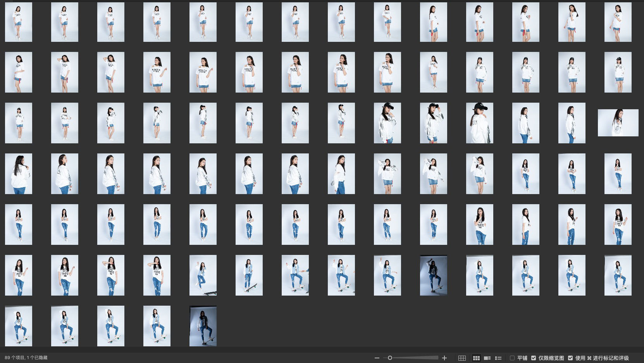This screenshot has height=363, width=644.
Task: Enable the 平铺 checkbox
Action: coord(512,358)
